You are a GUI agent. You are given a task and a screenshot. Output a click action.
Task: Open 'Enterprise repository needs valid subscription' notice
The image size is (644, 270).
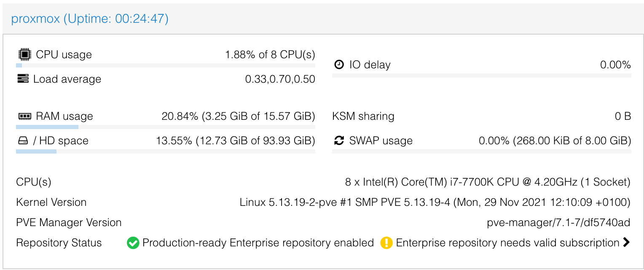pyautogui.click(x=507, y=243)
